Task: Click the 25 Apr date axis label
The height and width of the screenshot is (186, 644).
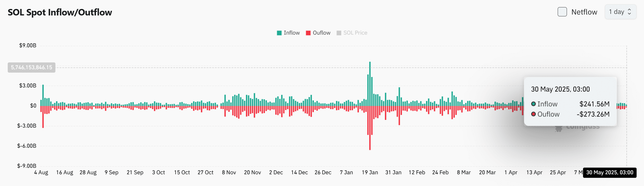Action: [x=558, y=172]
